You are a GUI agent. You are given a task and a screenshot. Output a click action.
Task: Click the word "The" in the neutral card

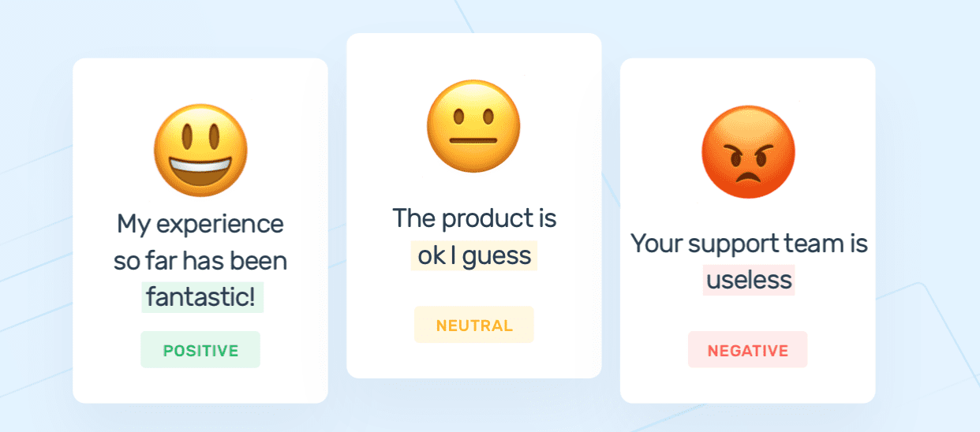click(x=415, y=218)
